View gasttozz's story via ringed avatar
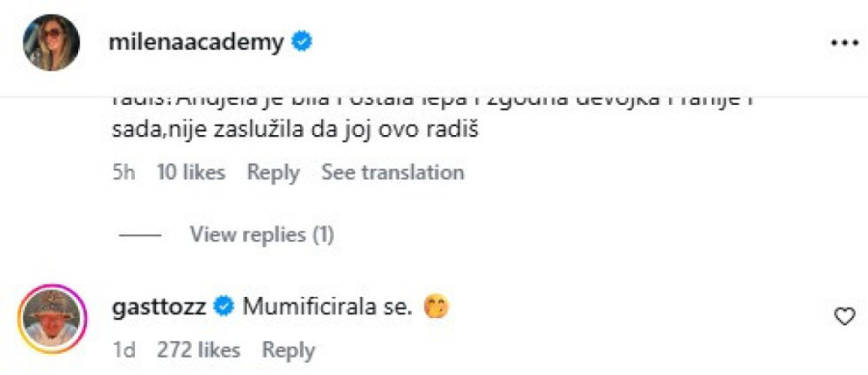 (53, 319)
